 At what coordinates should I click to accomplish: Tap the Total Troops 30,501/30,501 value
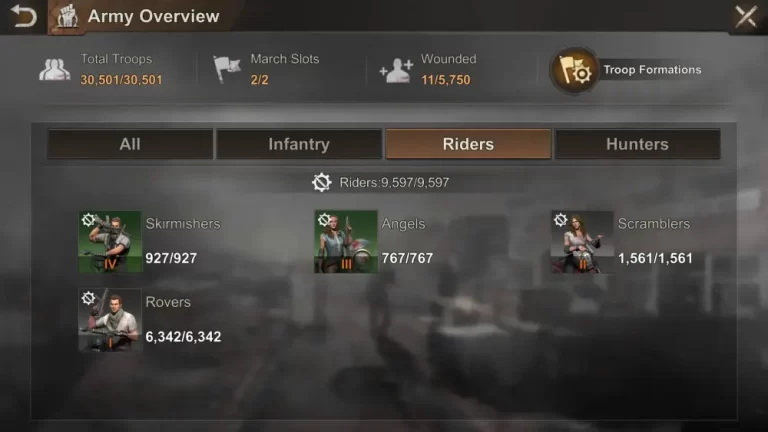click(121, 80)
